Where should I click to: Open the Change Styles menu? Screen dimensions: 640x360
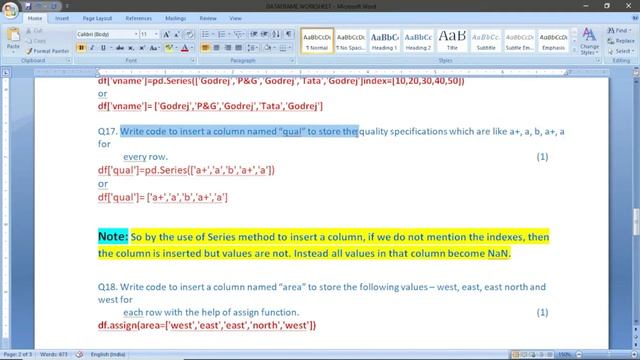pos(589,41)
